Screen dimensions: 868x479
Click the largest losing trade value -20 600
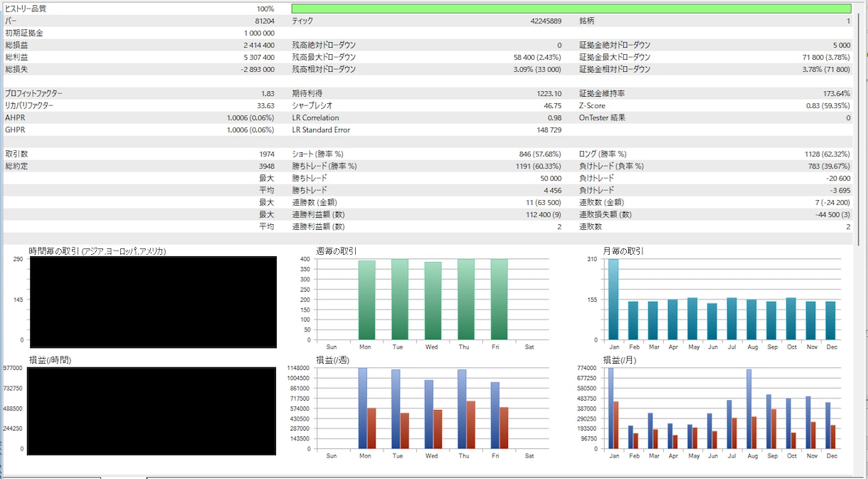click(838, 178)
